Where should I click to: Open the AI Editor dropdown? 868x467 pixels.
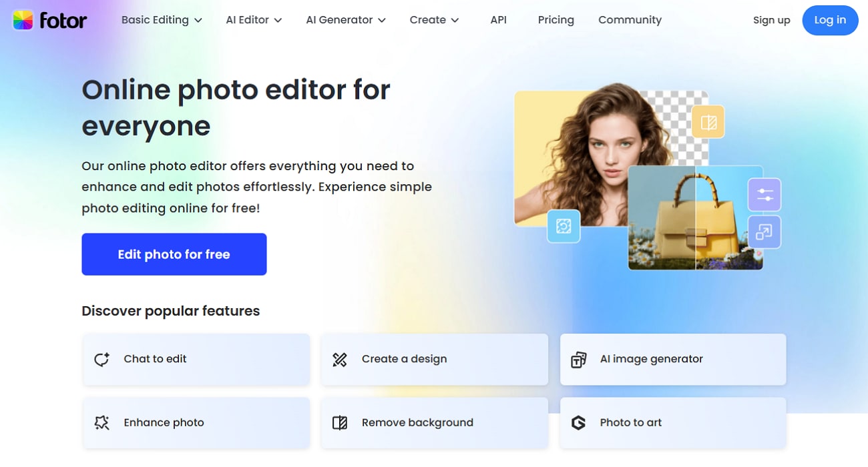click(252, 20)
